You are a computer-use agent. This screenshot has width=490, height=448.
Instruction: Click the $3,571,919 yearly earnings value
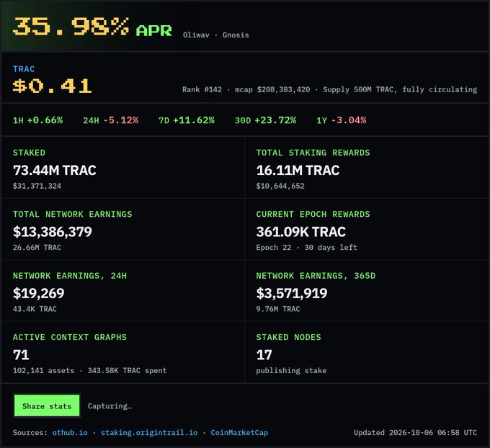292,293
